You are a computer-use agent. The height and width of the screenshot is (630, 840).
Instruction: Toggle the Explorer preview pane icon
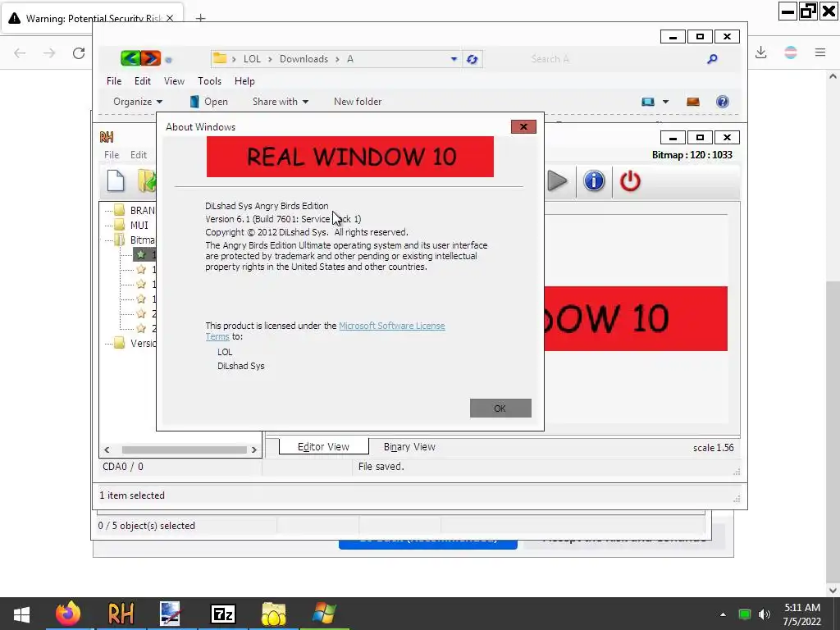tap(692, 101)
